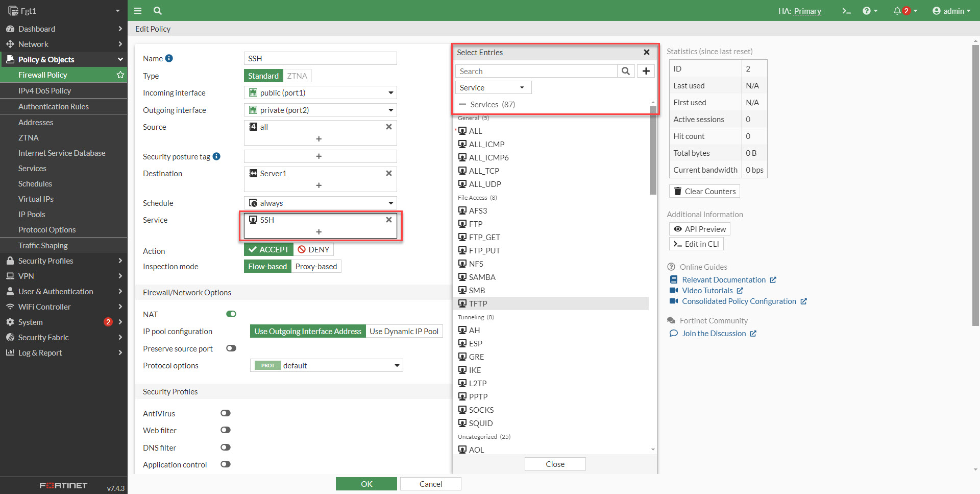Enable the AntiVirus profile toggle
The height and width of the screenshot is (494, 980).
point(226,413)
